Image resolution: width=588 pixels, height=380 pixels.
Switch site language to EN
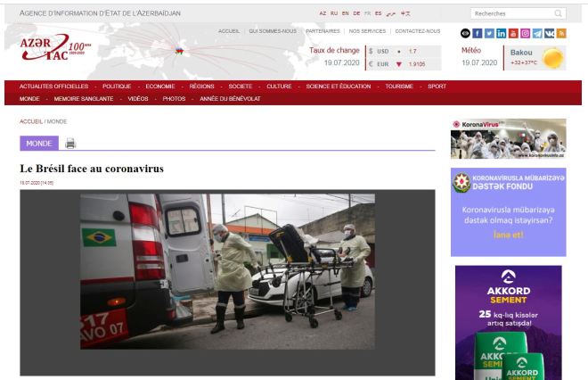(344, 13)
